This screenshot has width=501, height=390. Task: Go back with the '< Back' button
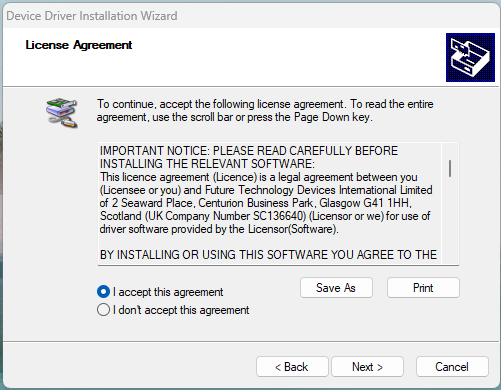(x=292, y=367)
